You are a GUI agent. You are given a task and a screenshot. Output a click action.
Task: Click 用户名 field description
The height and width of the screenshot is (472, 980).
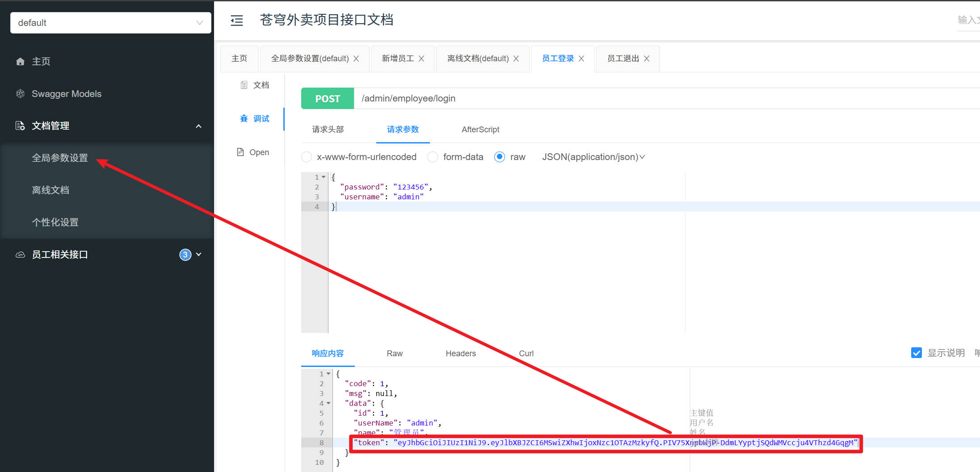pyautogui.click(x=702, y=422)
